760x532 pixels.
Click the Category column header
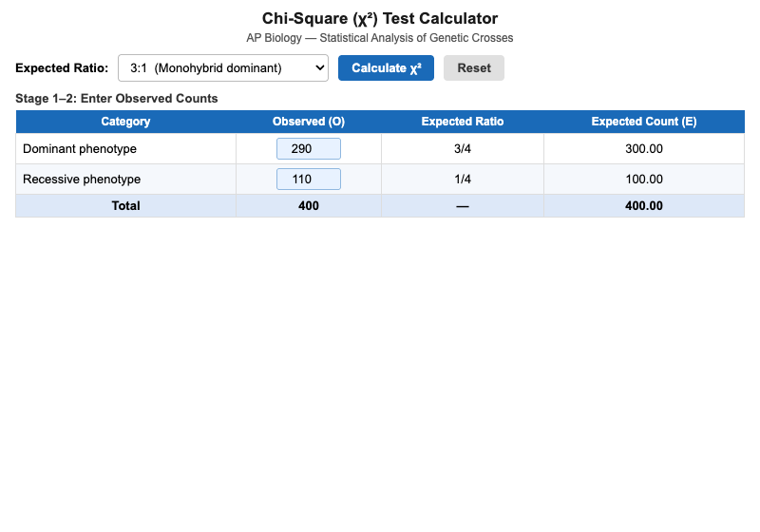point(125,122)
